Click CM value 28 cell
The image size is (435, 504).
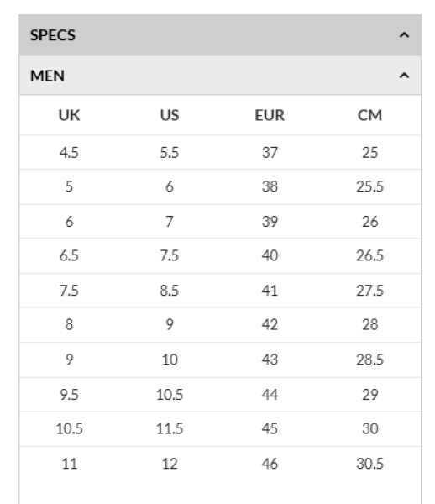pyautogui.click(x=369, y=324)
